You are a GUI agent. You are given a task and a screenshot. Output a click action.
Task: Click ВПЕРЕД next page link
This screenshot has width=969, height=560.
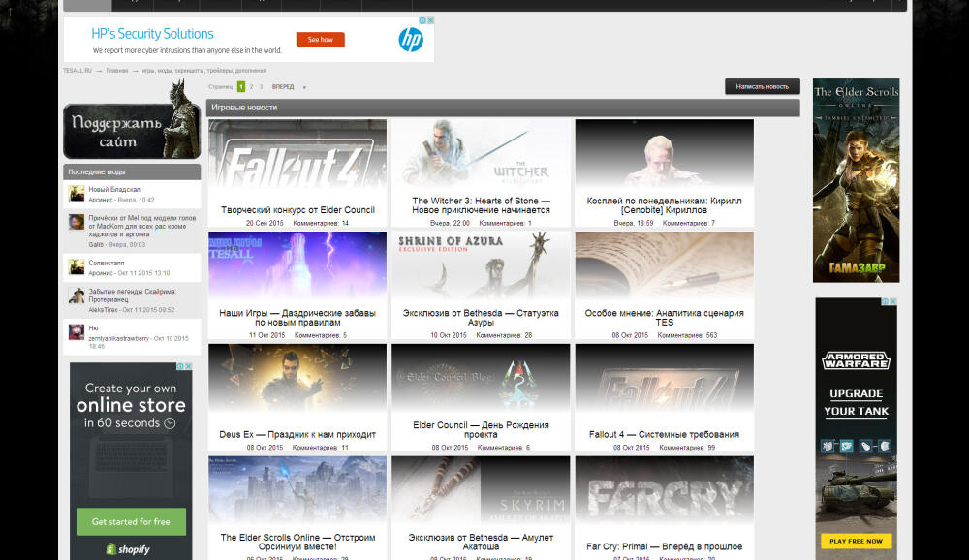(x=283, y=86)
